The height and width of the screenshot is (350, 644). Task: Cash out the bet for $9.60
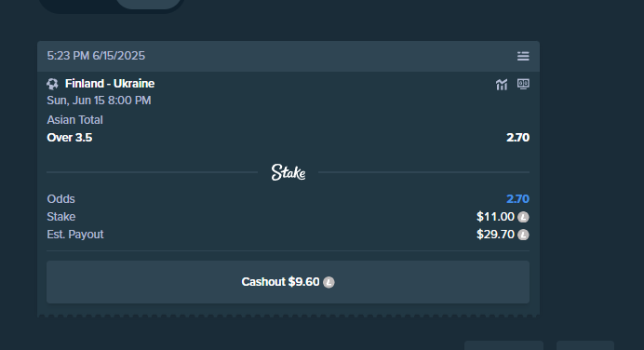tap(288, 282)
